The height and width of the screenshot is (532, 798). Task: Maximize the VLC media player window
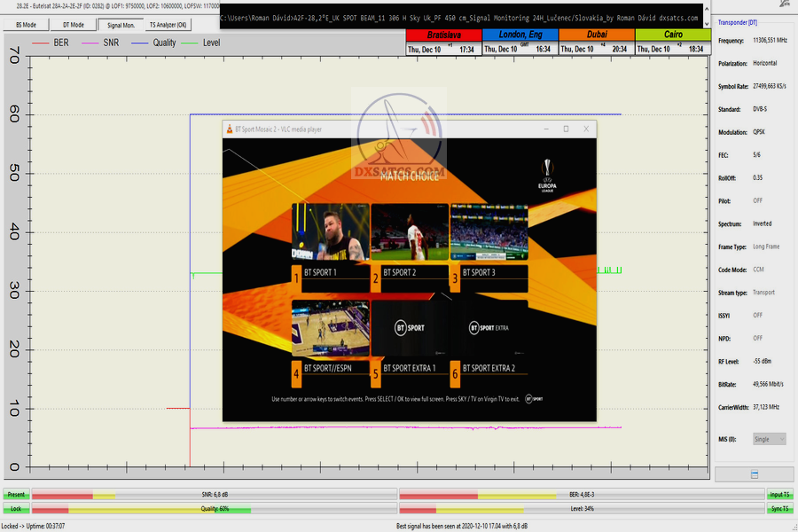[x=566, y=129]
